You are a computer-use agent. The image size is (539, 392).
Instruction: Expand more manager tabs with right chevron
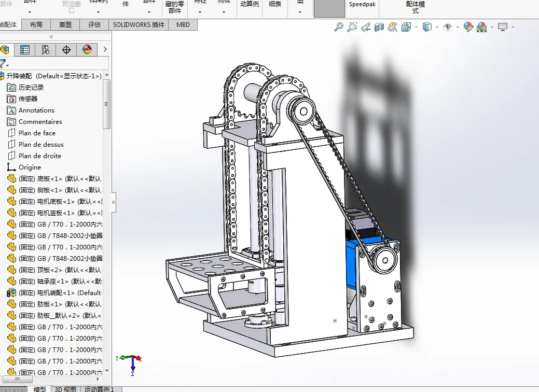pos(105,50)
